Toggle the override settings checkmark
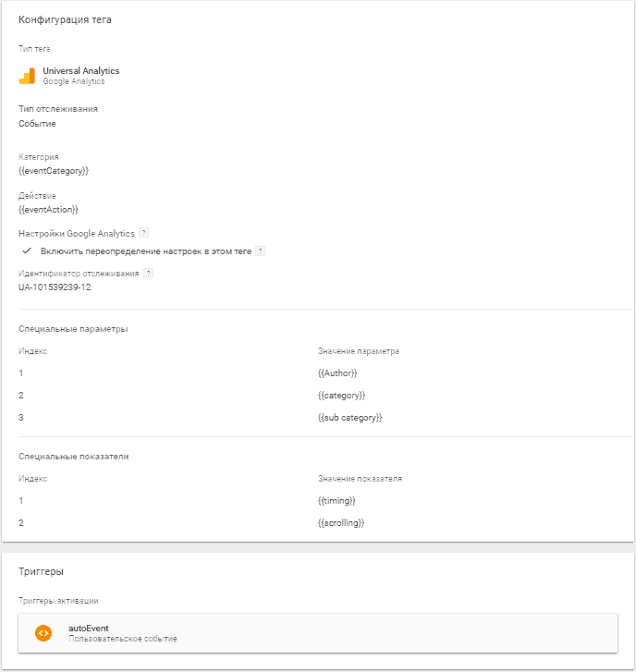Image resolution: width=636 pixels, height=672 pixels. [27, 251]
